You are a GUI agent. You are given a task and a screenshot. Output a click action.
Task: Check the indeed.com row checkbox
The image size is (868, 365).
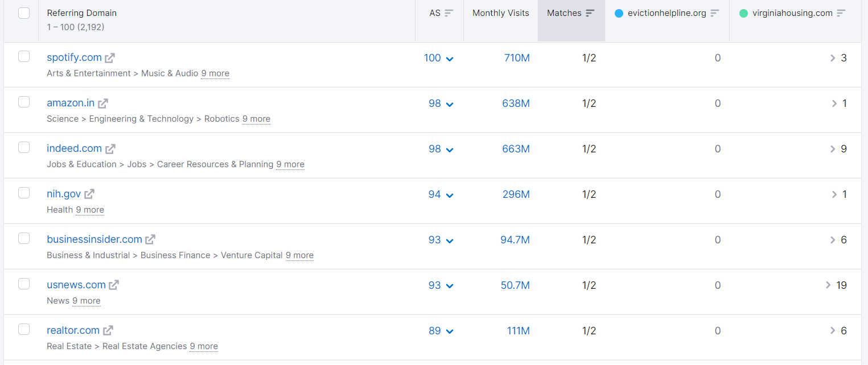tap(24, 147)
